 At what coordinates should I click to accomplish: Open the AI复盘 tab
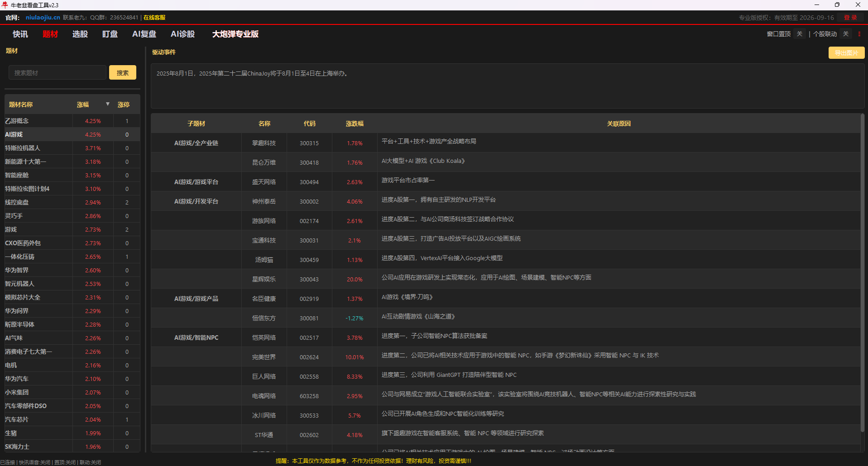click(144, 34)
